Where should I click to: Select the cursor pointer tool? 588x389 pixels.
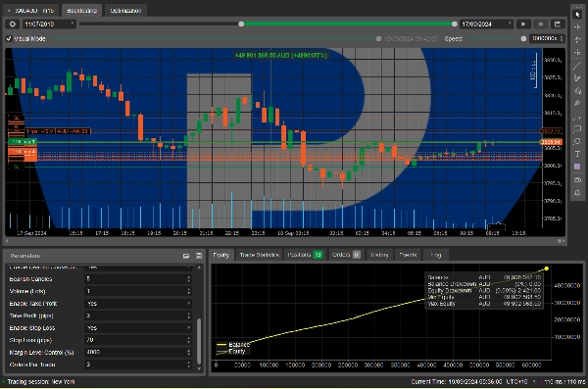[x=577, y=14]
